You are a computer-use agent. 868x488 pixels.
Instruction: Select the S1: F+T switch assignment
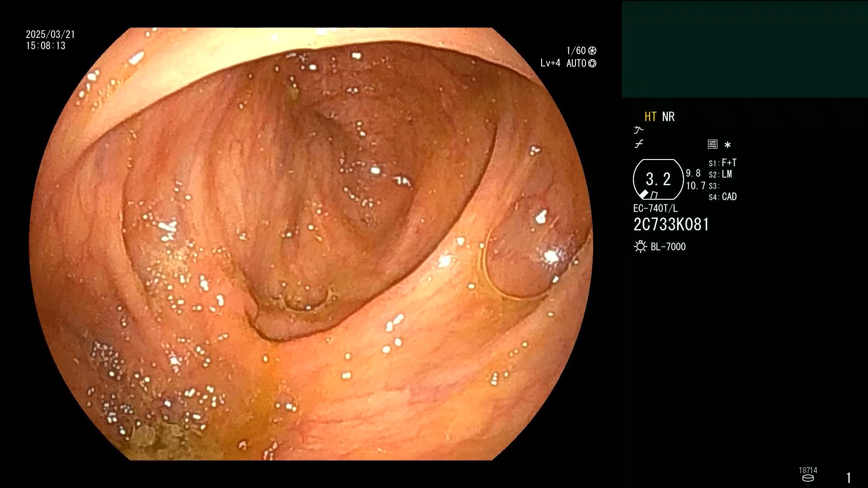(x=723, y=163)
